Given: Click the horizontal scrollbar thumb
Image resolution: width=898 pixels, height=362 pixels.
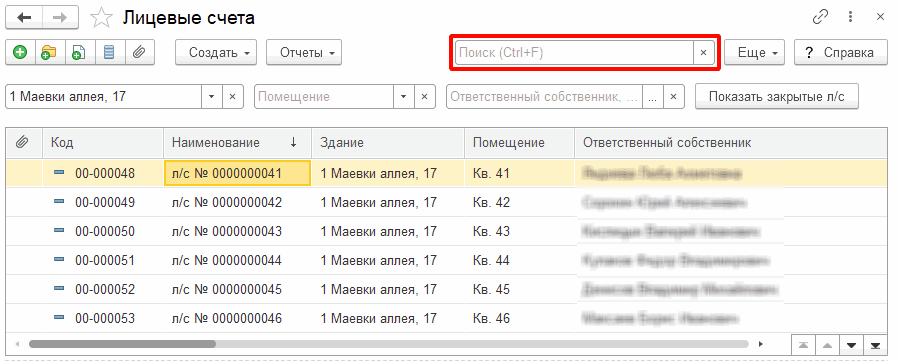Looking at the screenshot, I should click(123, 344).
